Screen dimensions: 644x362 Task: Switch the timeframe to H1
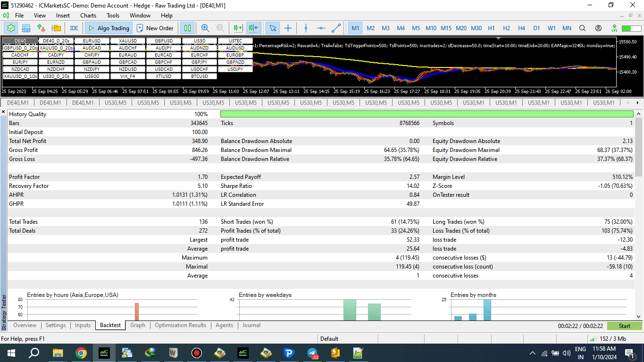(x=491, y=28)
